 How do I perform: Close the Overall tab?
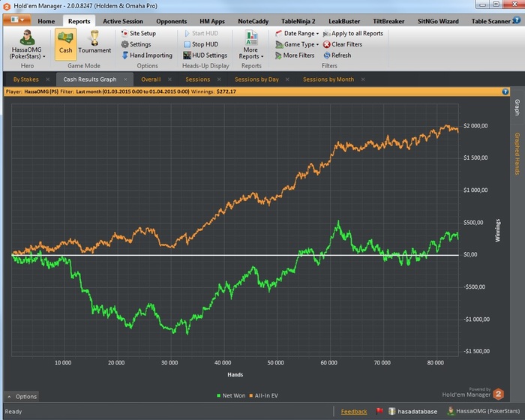click(x=169, y=79)
